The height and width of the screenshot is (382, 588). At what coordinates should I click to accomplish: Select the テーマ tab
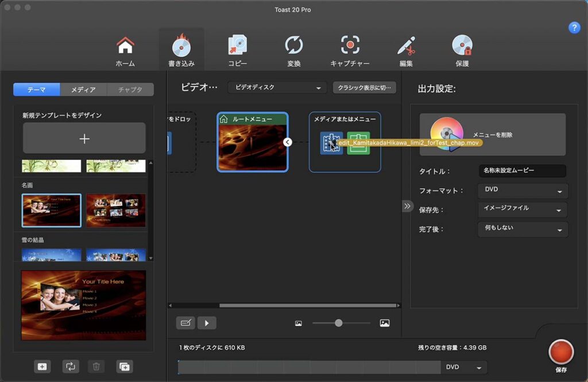click(37, 89)
